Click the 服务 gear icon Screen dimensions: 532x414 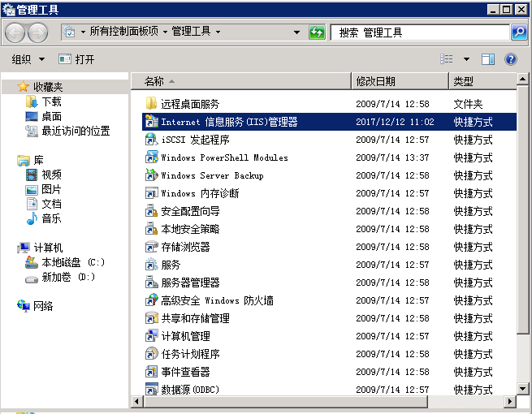151,265
